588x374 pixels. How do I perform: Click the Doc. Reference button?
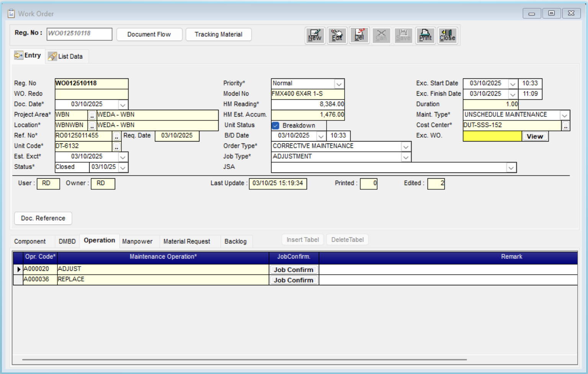(43, 218)
